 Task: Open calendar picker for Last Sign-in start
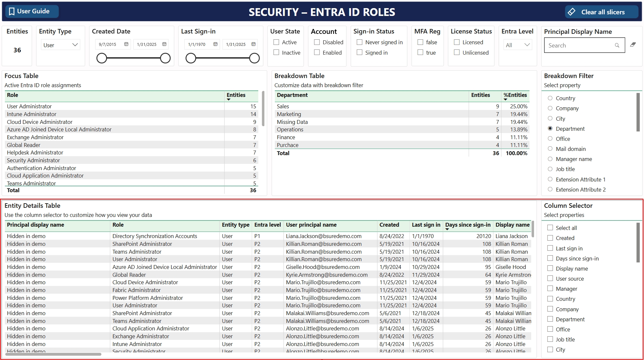tap(215, 44)
